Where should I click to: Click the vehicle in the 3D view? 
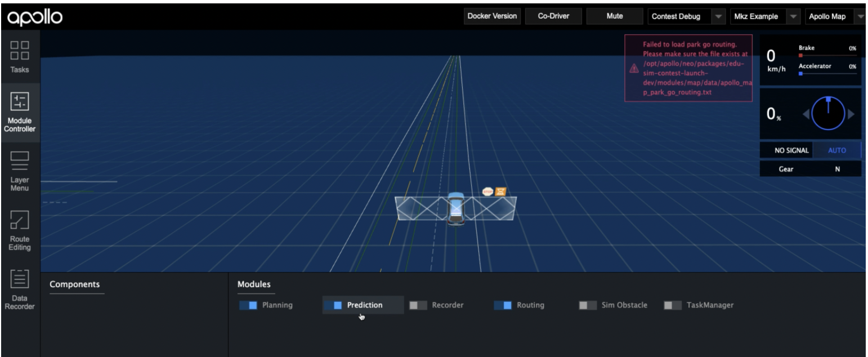coord(456,209)
